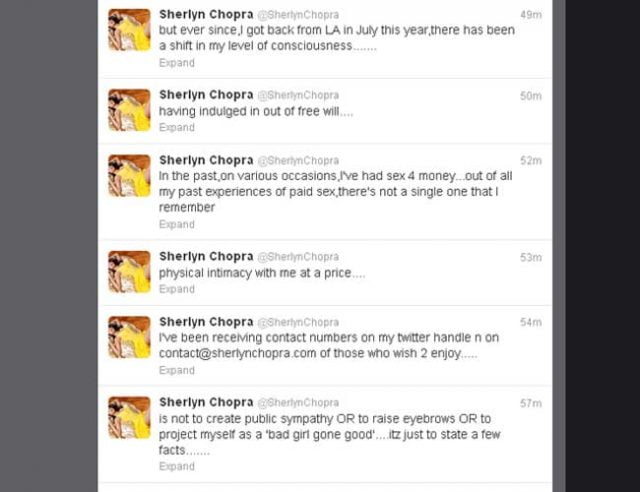Open profile picture on 52m tweet
Viewport: 640px width, 492px height.
pos(129,176)
